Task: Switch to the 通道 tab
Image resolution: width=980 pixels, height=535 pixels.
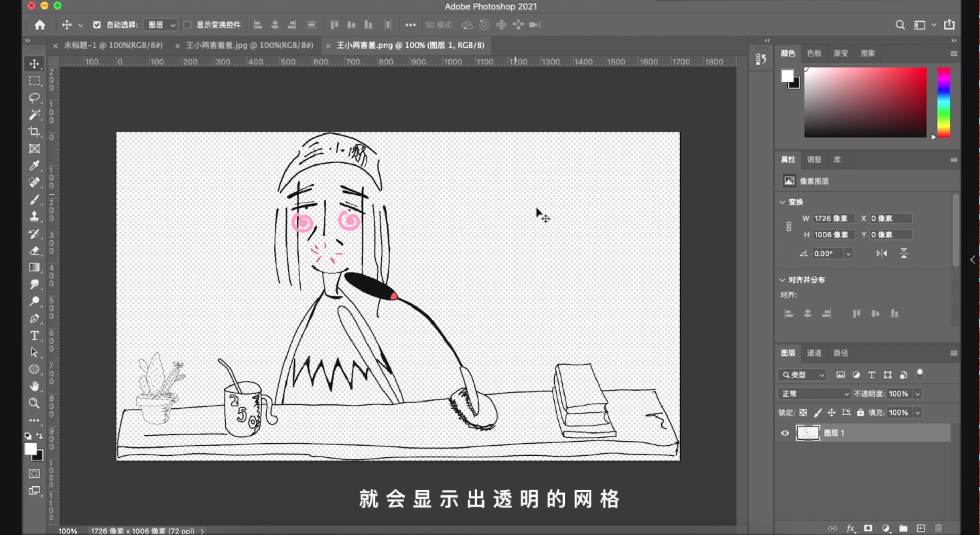Action: pyautogui.click(x=814, y=353)
